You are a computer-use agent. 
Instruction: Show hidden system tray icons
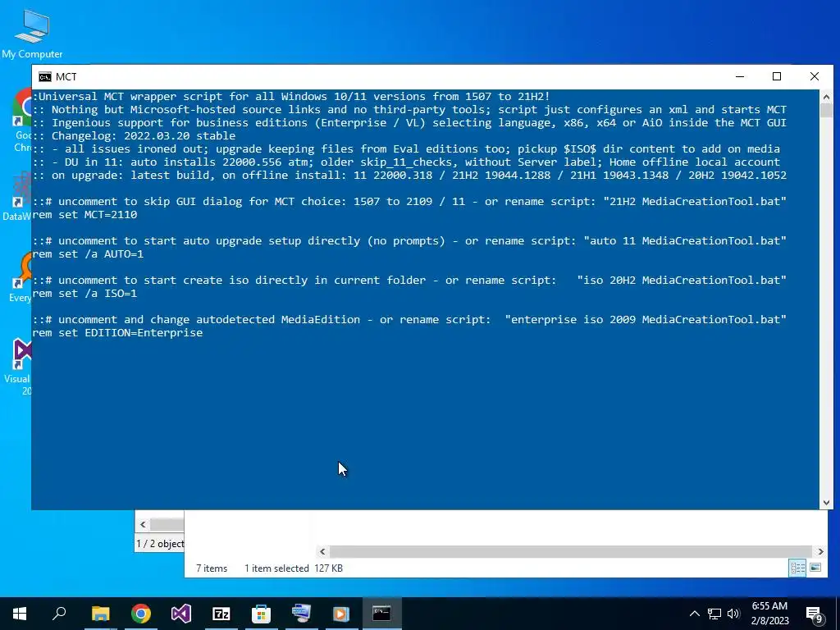tap(694, 614)
